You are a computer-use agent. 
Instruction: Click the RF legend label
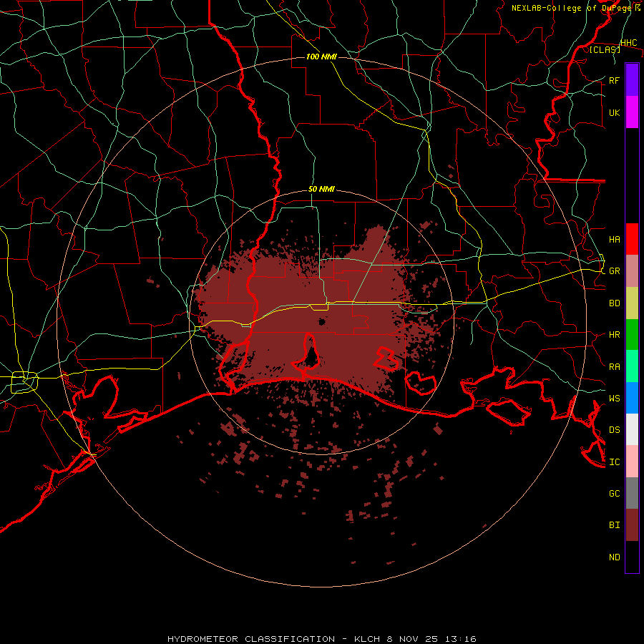click(615, 80)
